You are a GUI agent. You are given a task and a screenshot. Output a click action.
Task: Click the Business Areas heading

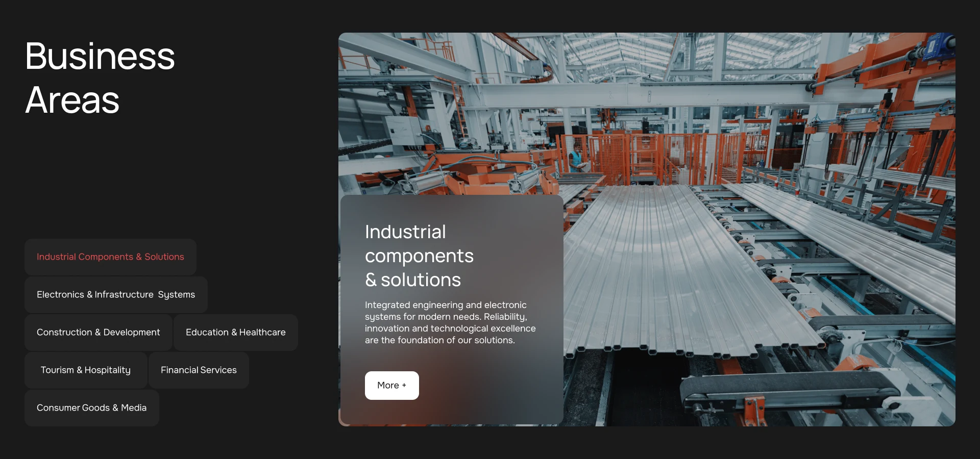100,78
